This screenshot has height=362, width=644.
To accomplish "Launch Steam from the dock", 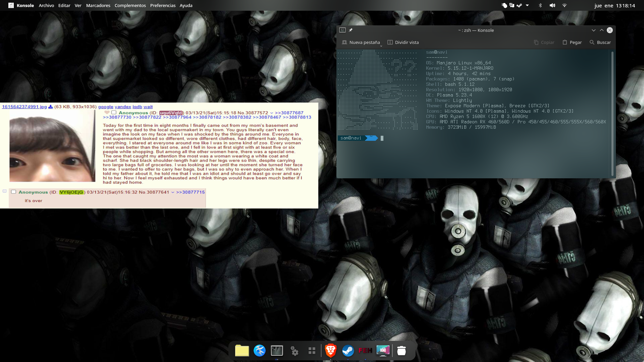I will pyautogui.click(x=348, y=351).
